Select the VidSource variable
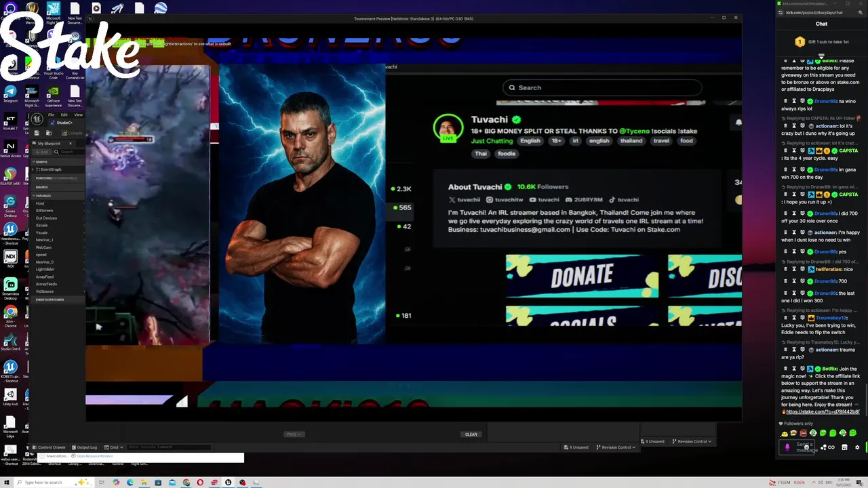 click(45, 291)
